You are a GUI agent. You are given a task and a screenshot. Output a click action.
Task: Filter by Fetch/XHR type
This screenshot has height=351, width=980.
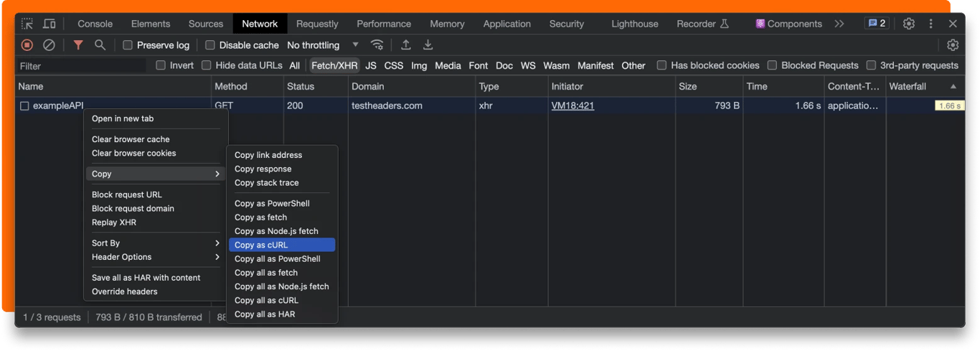tap(334, 65)
